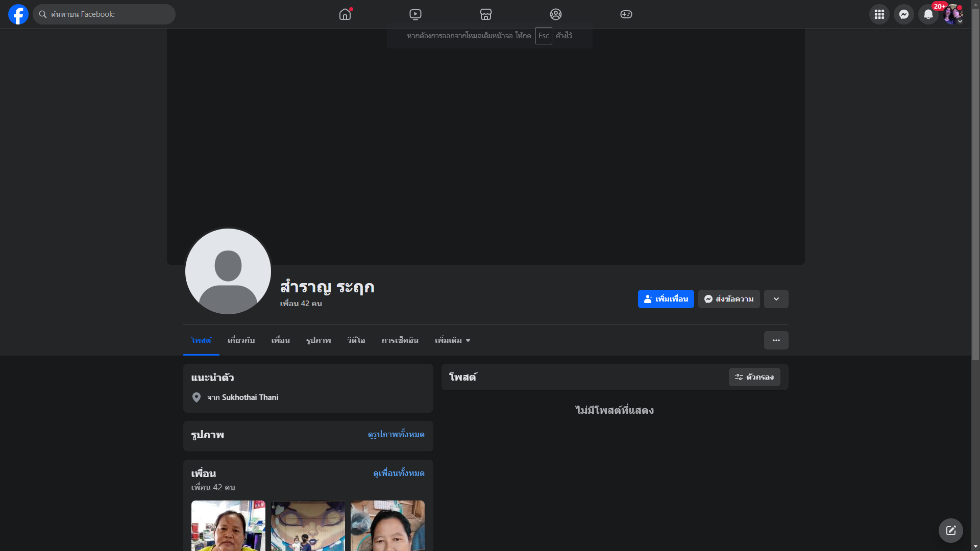
Task: Open the ตัวกรong filter button
Action: pos(754,377)
